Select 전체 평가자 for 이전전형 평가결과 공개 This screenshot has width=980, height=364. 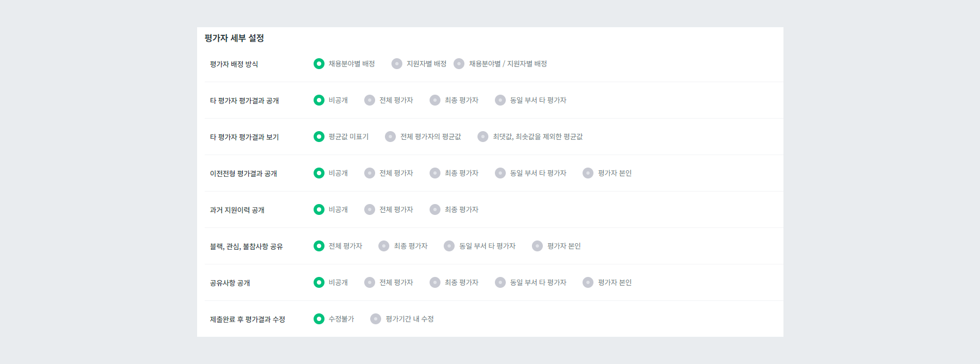coord(370,172)
